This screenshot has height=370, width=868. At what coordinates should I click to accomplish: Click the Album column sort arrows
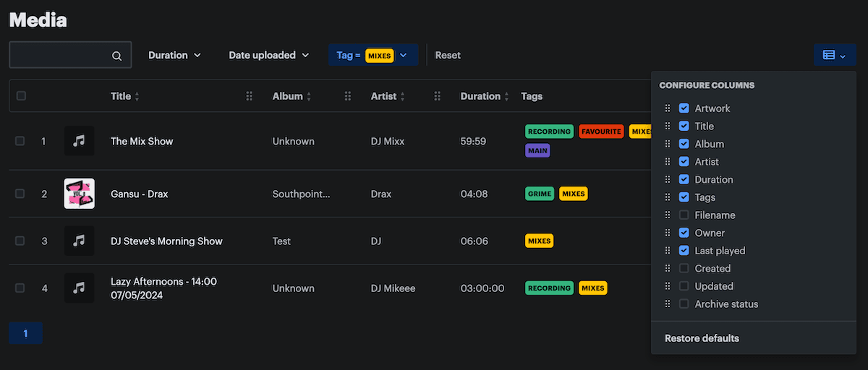click(309, 97)
